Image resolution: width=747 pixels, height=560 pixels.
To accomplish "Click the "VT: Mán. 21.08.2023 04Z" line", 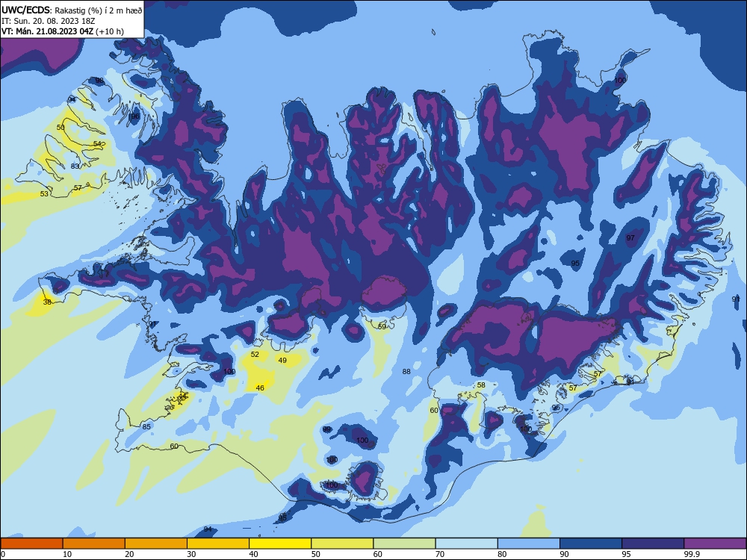I will click(47, 31).
